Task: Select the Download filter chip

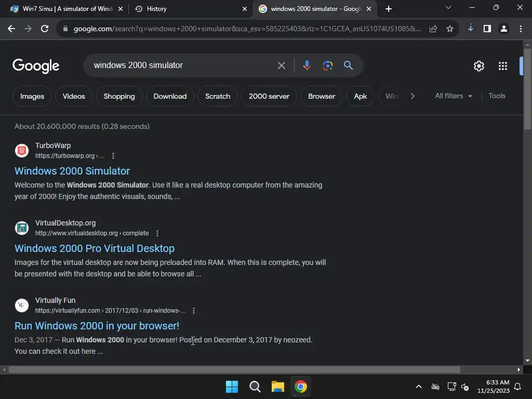Action: [x=170, y=96]
